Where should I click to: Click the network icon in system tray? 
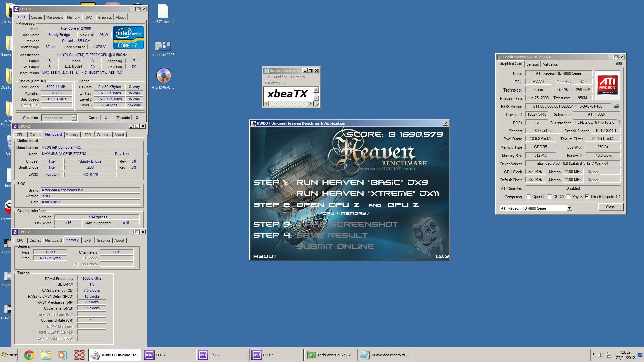tap(609, 355)
